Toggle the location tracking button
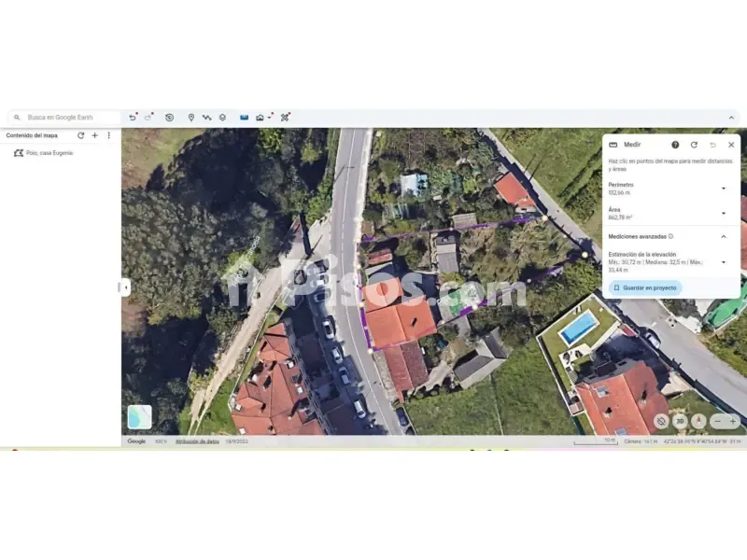The width and height of the screenshot is (747, 560). coord(661,421)
